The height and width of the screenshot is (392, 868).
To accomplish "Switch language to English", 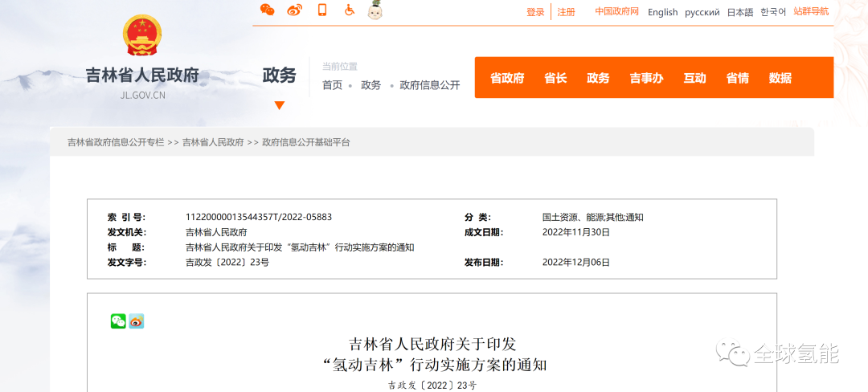I will [x=662, y=12].
